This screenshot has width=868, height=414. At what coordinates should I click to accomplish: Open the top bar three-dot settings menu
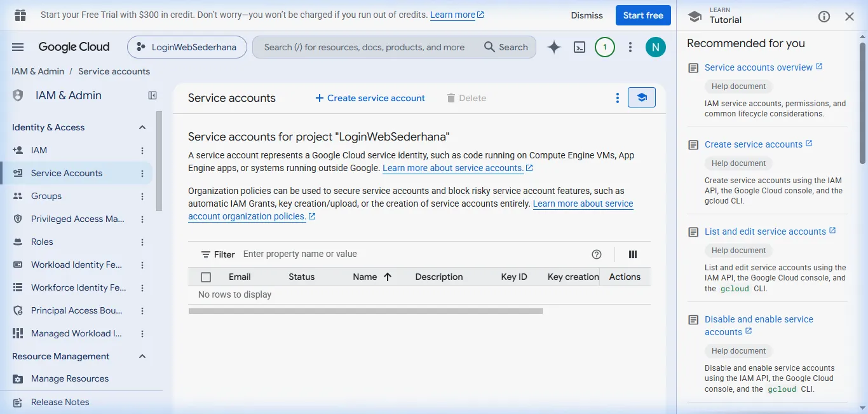630,47
